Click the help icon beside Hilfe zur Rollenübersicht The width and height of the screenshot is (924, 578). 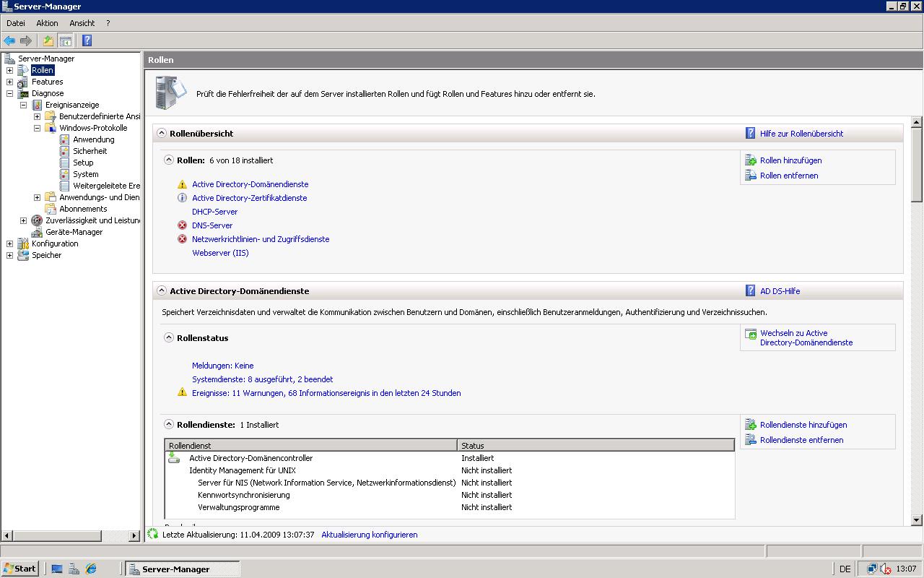click(751, 134)
